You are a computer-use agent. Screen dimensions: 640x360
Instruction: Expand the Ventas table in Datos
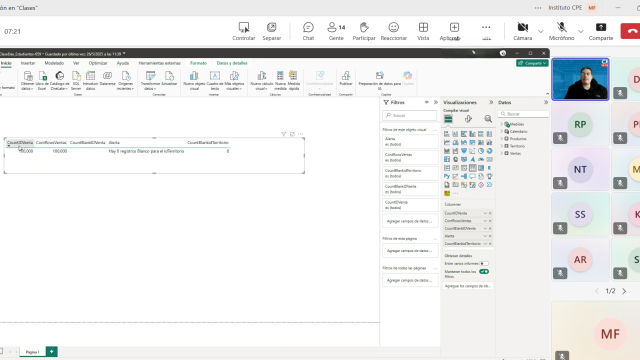[502, 153]
